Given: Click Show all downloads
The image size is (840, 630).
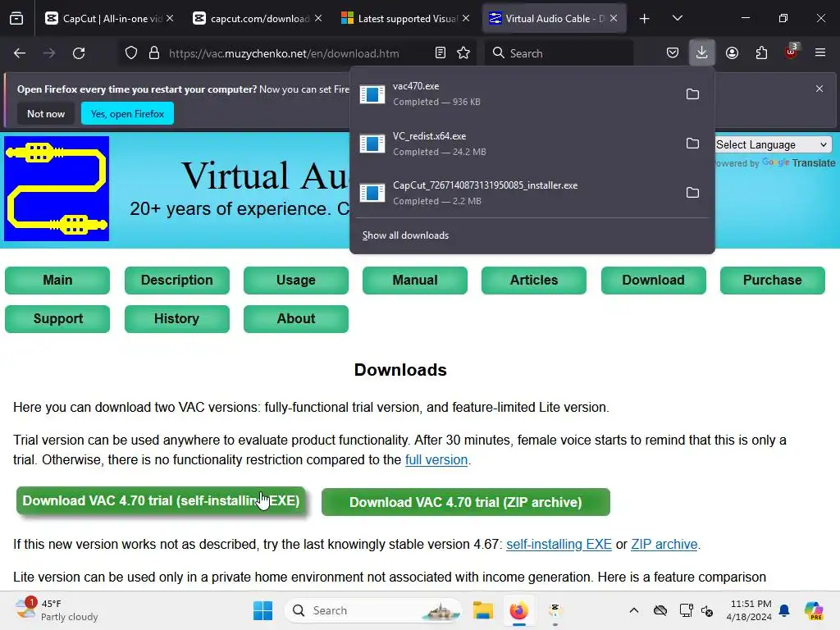Looking at the screenshot, I should (405, 235).
